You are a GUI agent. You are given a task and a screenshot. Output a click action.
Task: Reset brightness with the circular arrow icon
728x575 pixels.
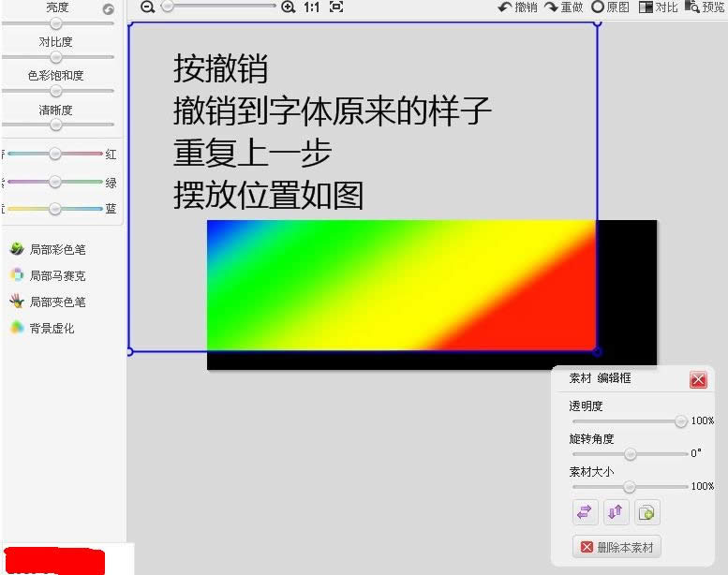coord(109,8)
